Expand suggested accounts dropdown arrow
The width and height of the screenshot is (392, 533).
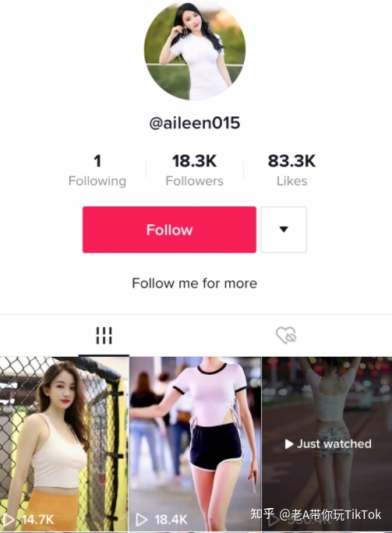pyautogui.click(x=284, y=229)
